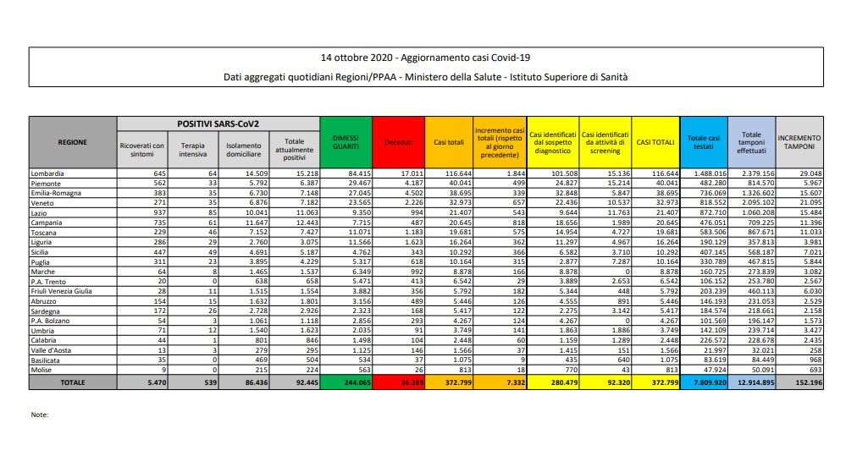The height and width of the screenshot is (456, 868).
Task: Click the orange 'Casi totali' header
Action: pyautogui.click(x=449, y=142)
